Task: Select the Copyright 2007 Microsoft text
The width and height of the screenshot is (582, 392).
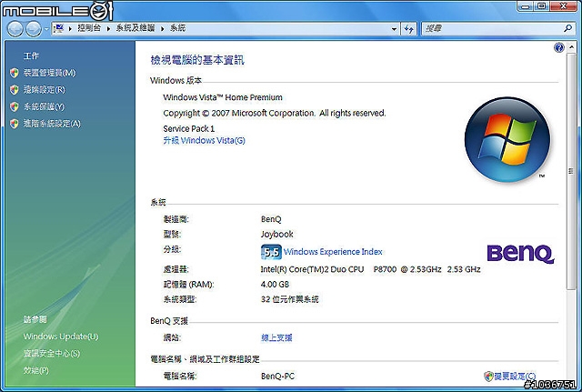Action: pos(275,113)
